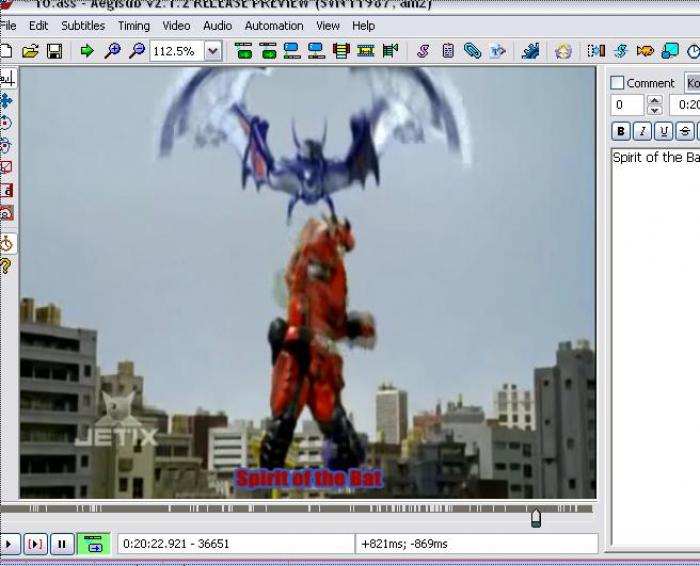Open attachments list paperclip icon

point(472,51)
